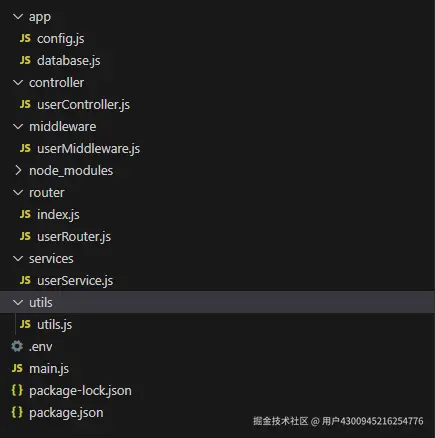The width and height of the screenshot is (435, 438).
Task: Select the controller folder label
Action: coord(56,83)
